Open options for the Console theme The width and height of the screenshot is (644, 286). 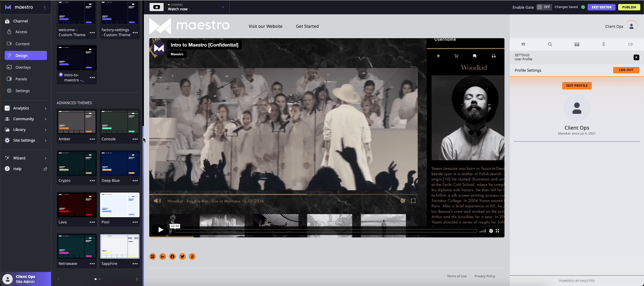click(x=135, y=139)
